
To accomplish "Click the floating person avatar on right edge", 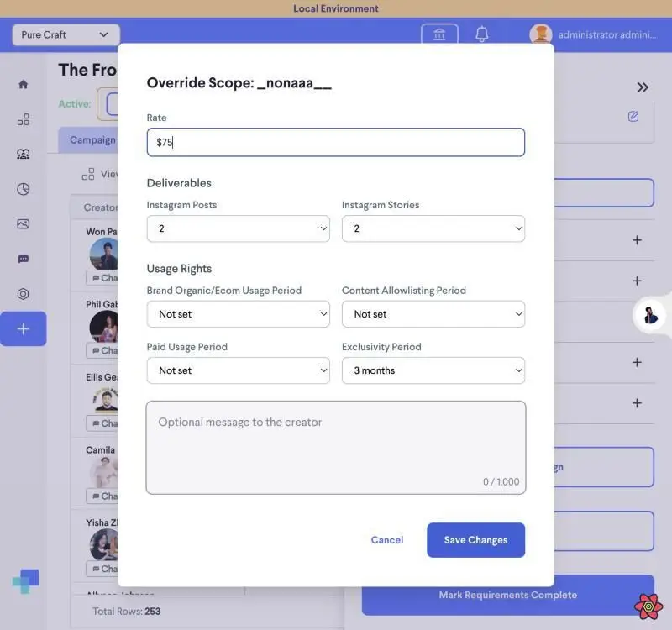I will [x=650, y=316].
